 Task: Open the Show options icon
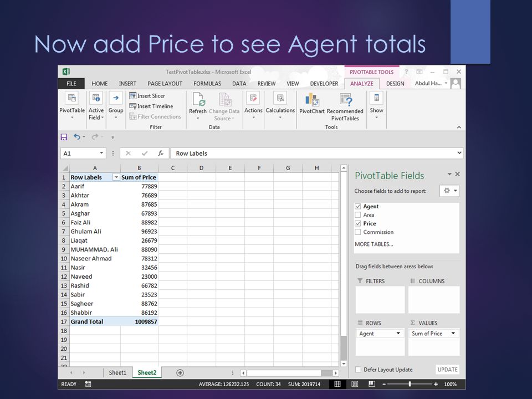click(377, 98)
